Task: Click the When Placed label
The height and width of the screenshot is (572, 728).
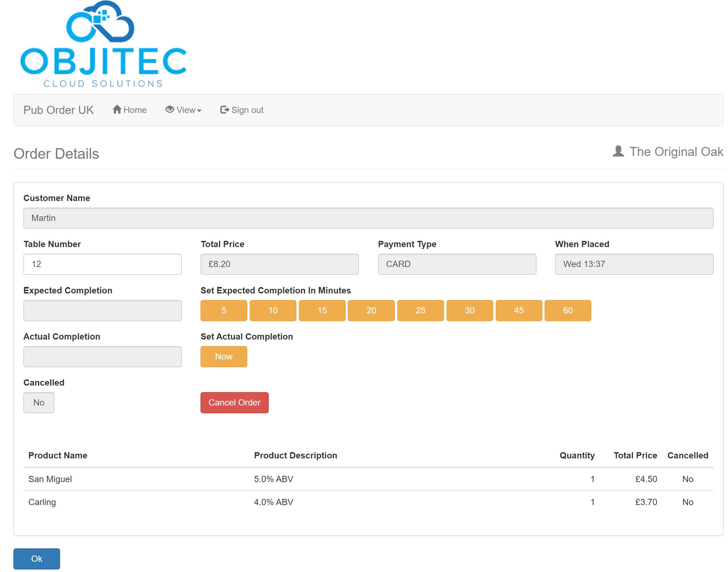Action: pos(583,245)
